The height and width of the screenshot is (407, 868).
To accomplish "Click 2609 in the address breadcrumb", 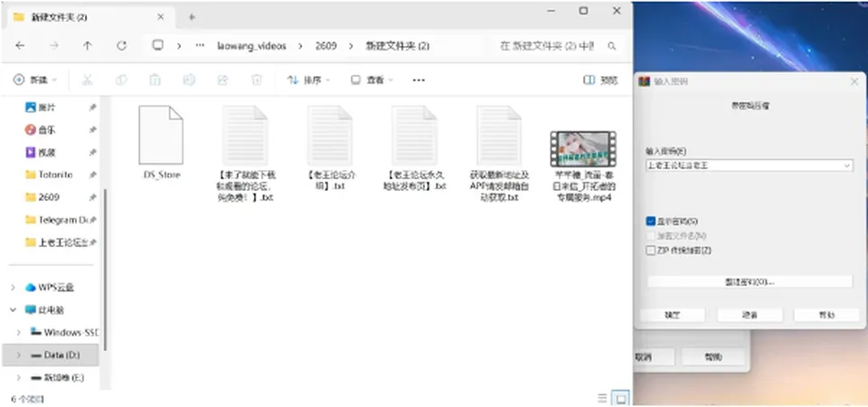I will [x=326, y=46].
